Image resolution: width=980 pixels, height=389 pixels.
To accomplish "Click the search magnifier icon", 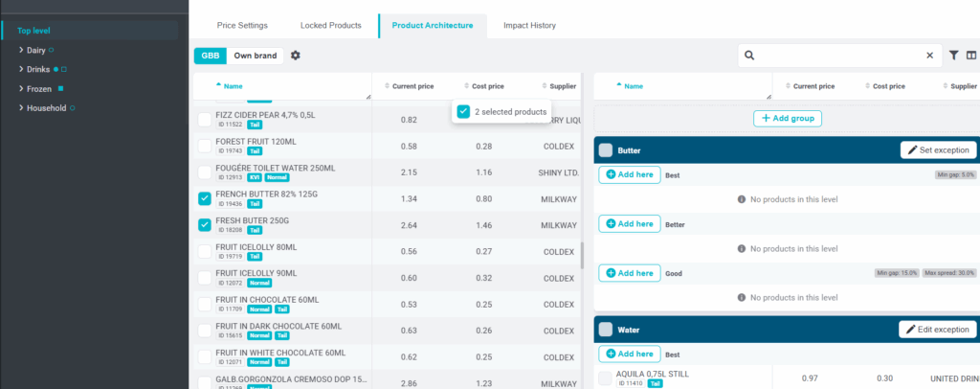I will tap(750, 56).
